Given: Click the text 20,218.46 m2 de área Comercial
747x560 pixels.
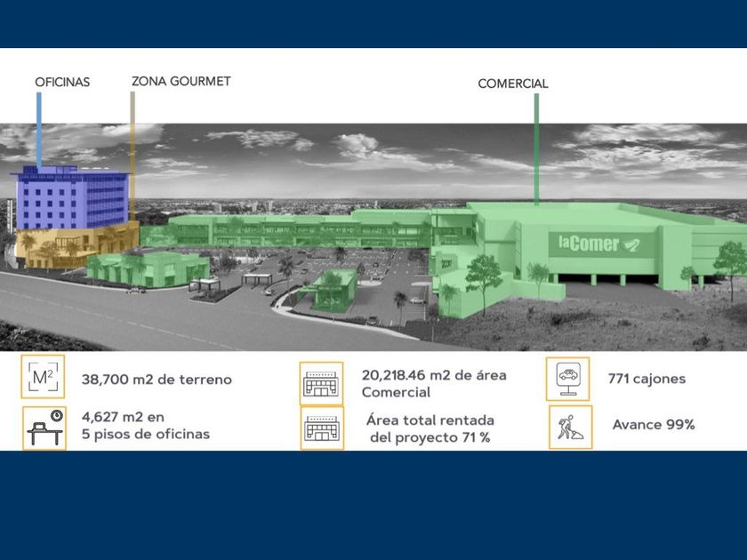Looking at the screenshot, I should click(434, 383).
